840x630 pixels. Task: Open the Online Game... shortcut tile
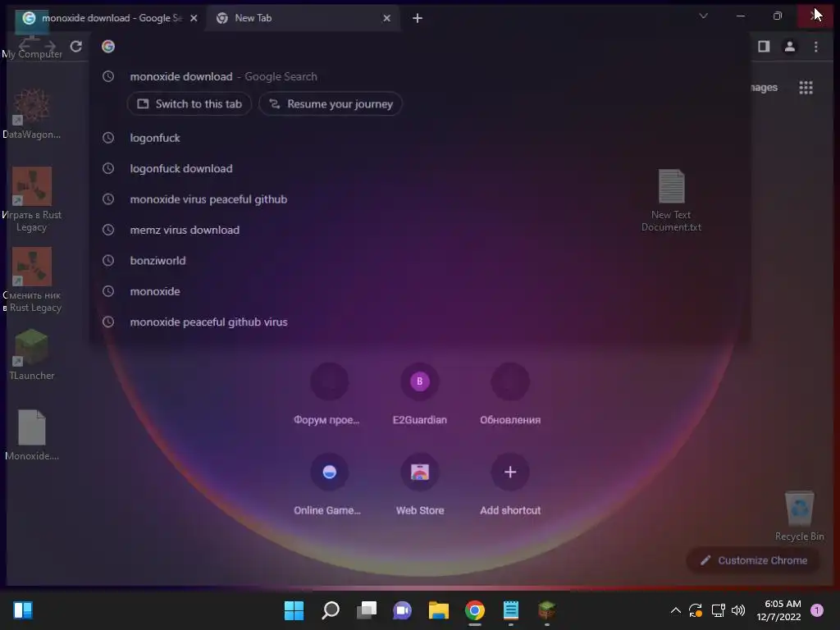[329, 485]
